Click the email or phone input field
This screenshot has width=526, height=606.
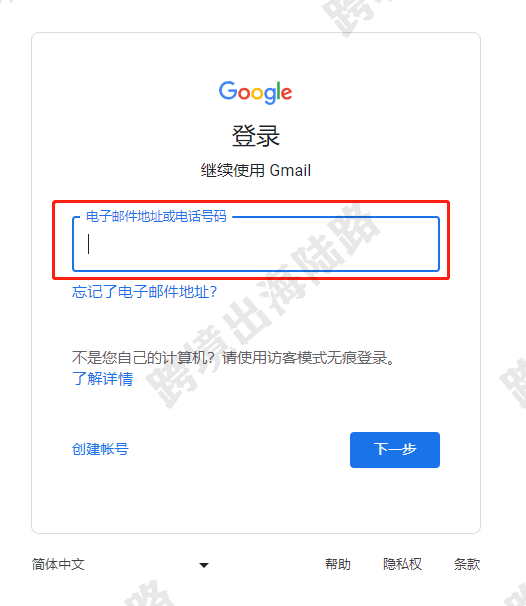click(x=256, y=244)
